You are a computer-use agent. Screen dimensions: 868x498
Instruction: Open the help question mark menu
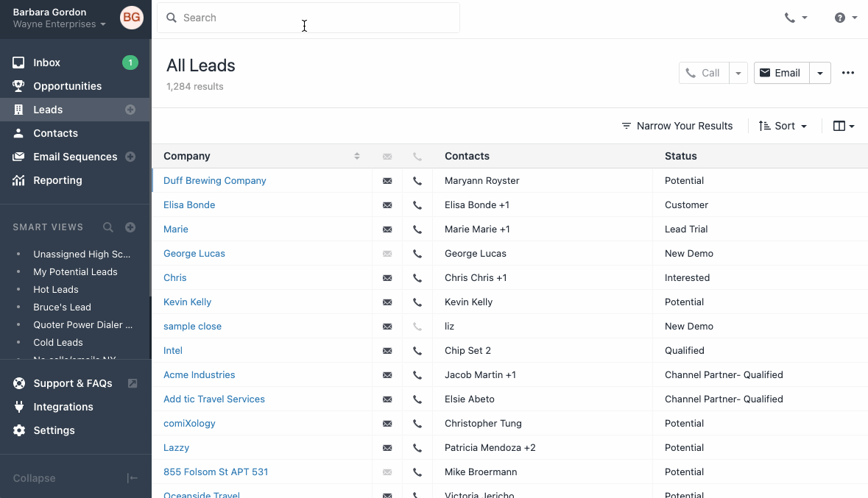[x=846, y=18]
